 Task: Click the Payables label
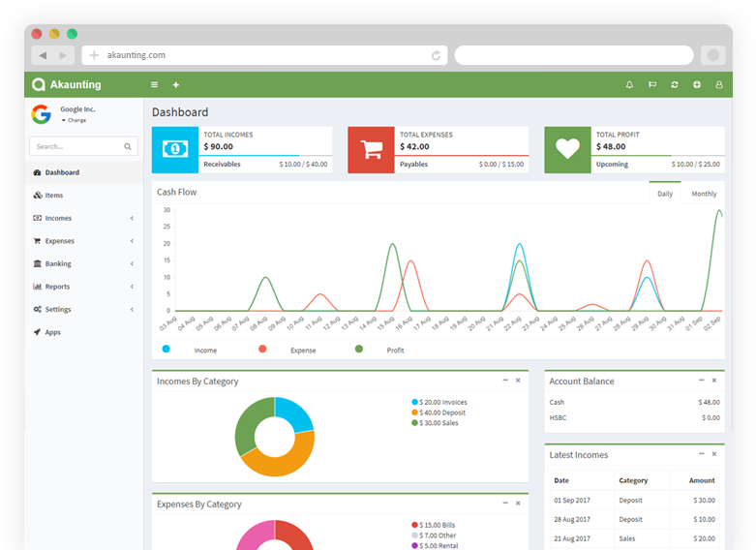(413, 164)
